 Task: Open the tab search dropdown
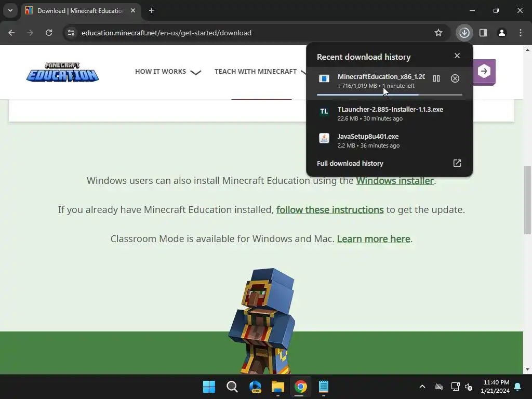[x=10, y=10]
